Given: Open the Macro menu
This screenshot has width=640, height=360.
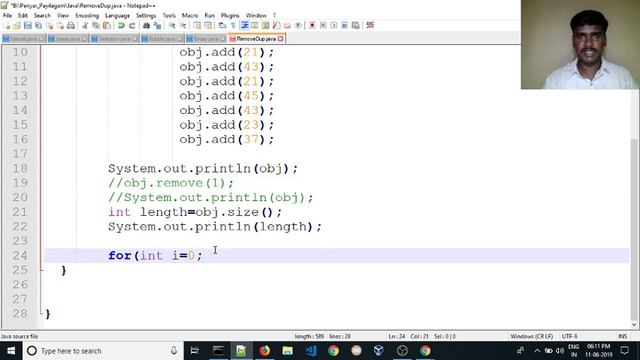Looking at the screenshot, I should tap(190, 16).
